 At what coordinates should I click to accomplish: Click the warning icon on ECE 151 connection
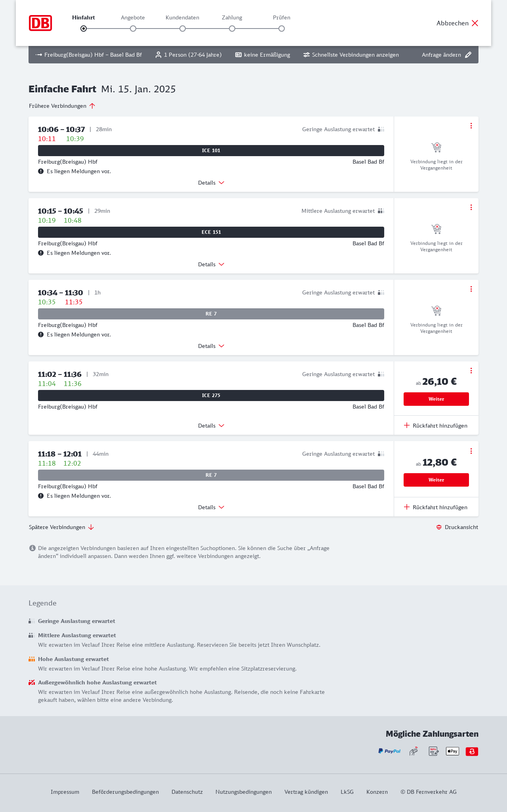[41, 253]
